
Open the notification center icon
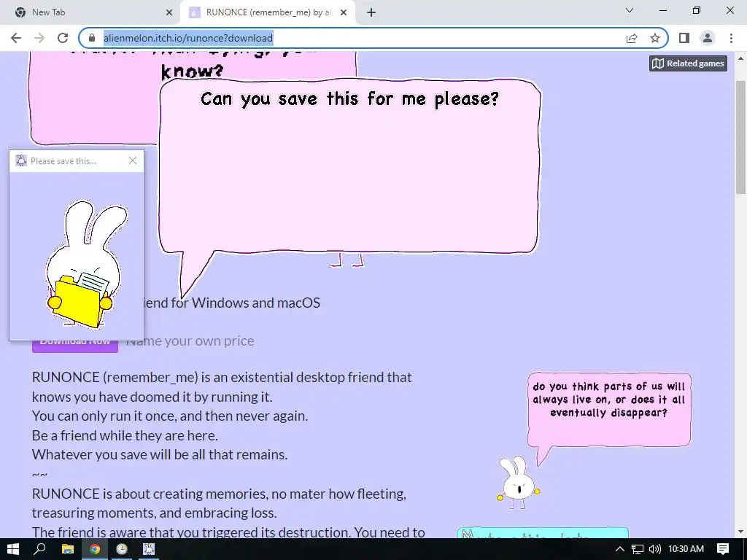[x=723, y=549]
